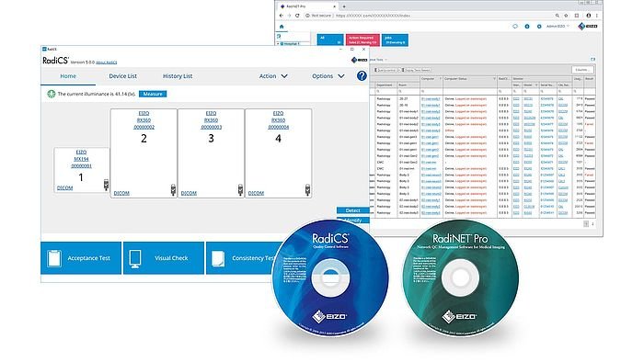Switch to the History List tab

tap(178, 76)
